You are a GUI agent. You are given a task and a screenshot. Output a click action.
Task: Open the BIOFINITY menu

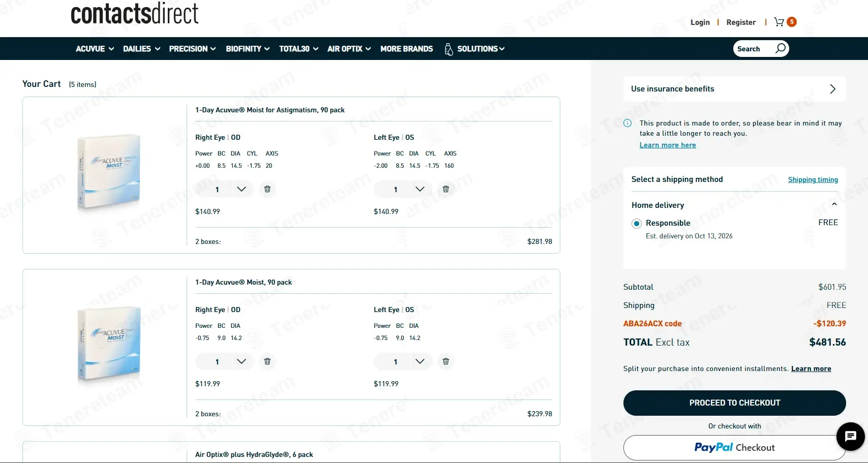(248, 49)
